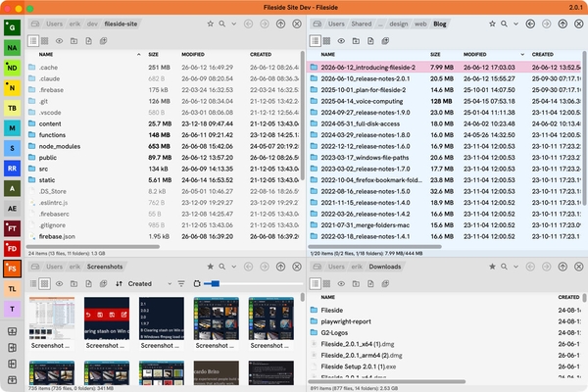
Task: Open search in the Blog pane
Action: click(x=504, y=24)
